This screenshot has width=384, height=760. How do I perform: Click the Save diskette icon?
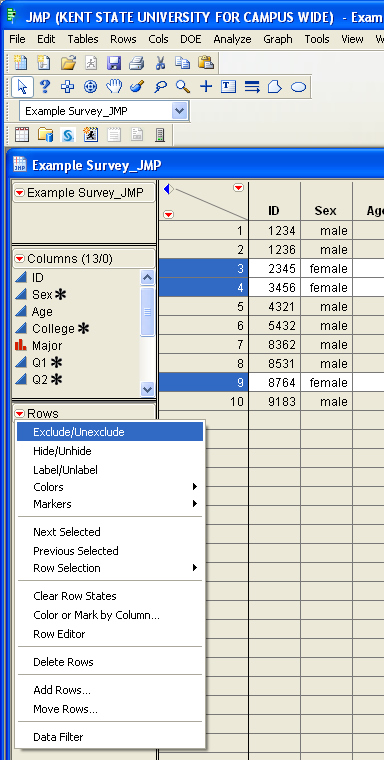coord(114,63)
